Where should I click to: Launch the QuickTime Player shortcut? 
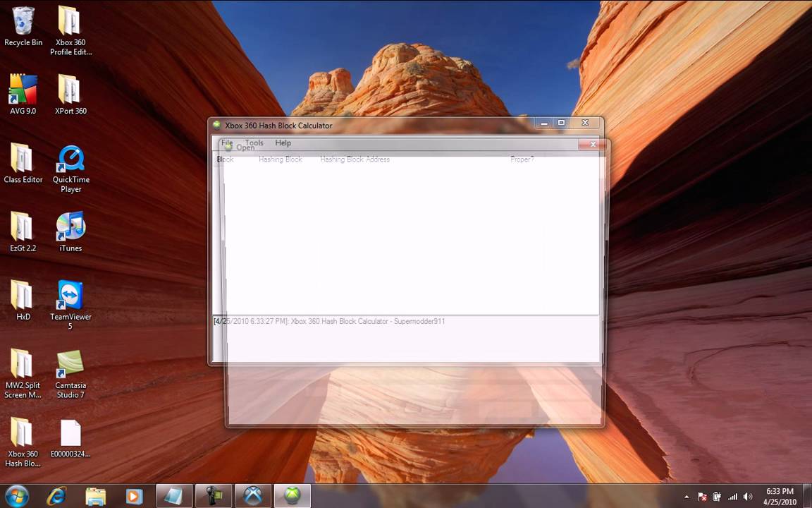point(70,168)
